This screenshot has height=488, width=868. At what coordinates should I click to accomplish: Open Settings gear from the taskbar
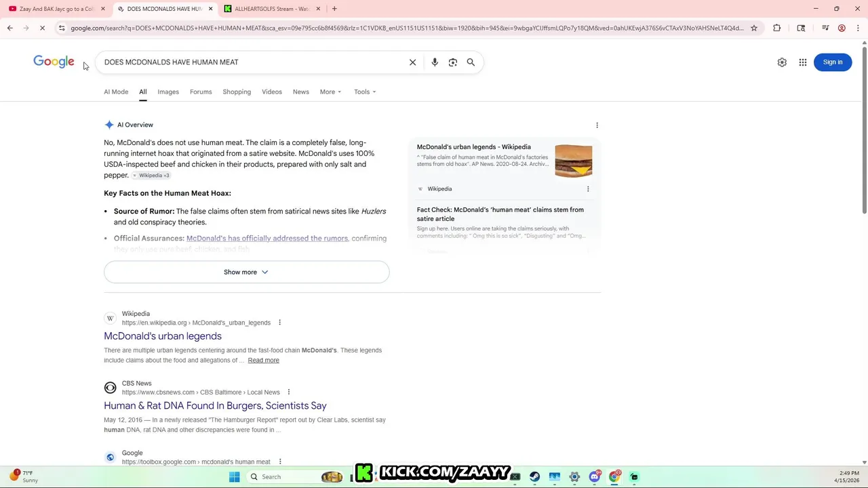pyautogui.click(x=574, y=477)
